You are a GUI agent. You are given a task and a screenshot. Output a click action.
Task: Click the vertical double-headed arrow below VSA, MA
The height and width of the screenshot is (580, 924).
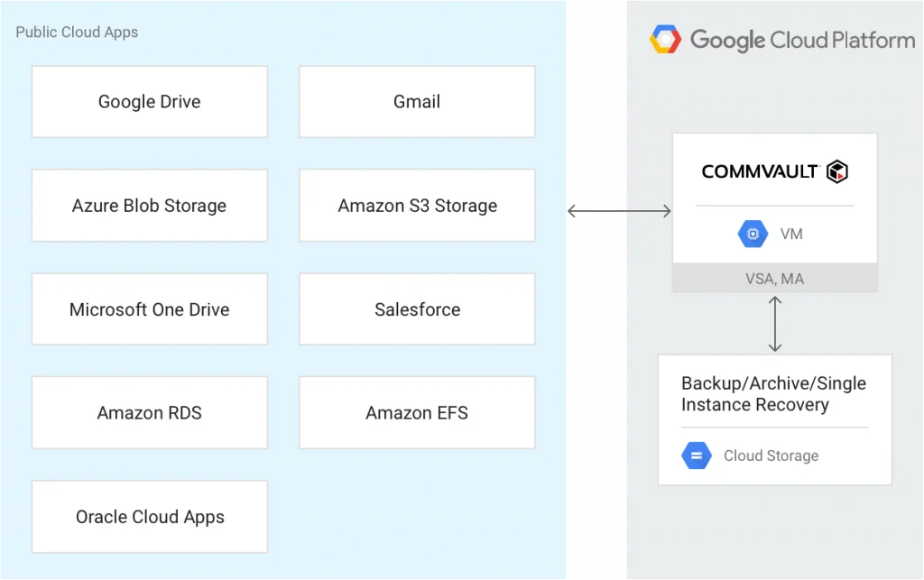click(774, 323)
